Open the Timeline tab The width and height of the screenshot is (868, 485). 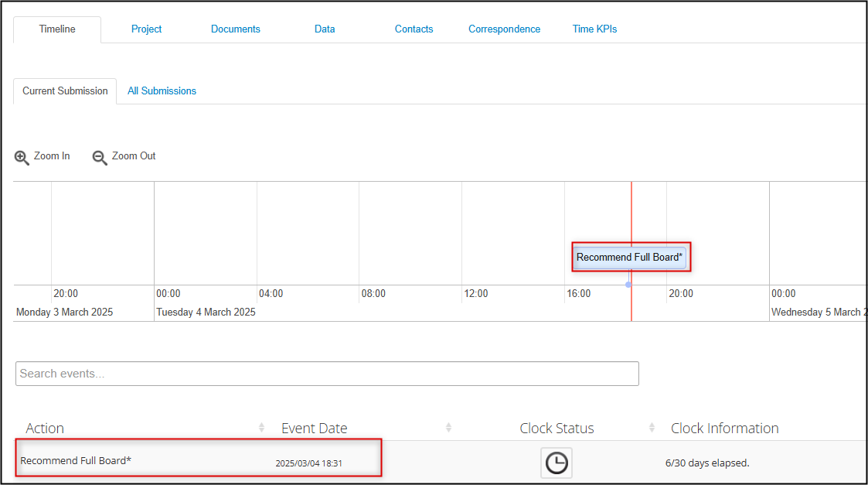(x=57, y=29)
